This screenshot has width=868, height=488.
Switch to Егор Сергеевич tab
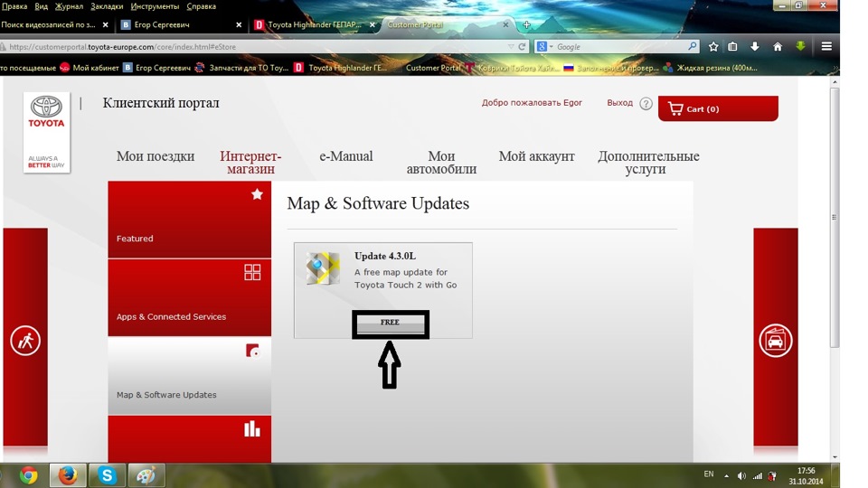(x=180, y=25)
